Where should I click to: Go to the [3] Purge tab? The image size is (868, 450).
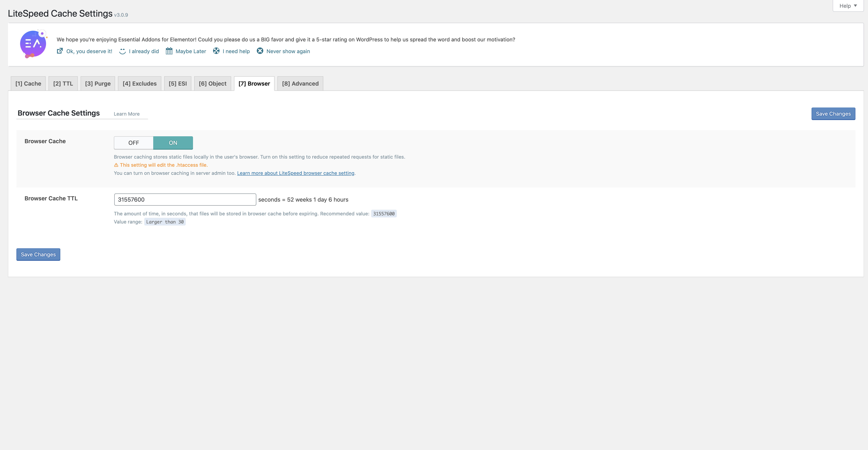tap(98, 84)
